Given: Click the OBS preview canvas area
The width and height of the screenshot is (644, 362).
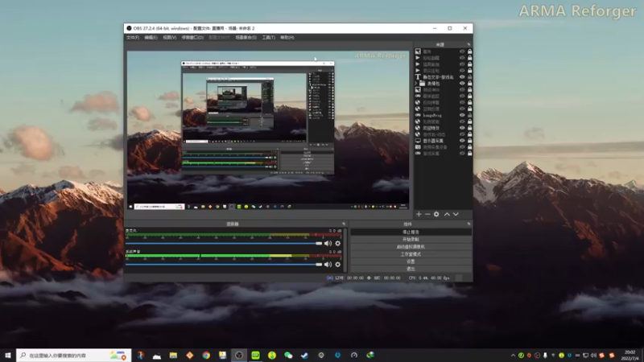Looking at the screenshot, I should 268,130.
